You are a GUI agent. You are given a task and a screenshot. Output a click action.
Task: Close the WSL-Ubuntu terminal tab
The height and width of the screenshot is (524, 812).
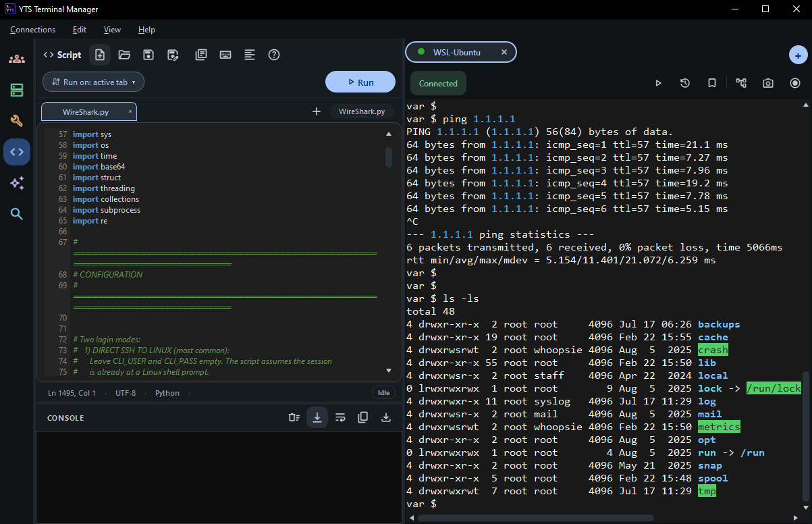tap(504, 52)
